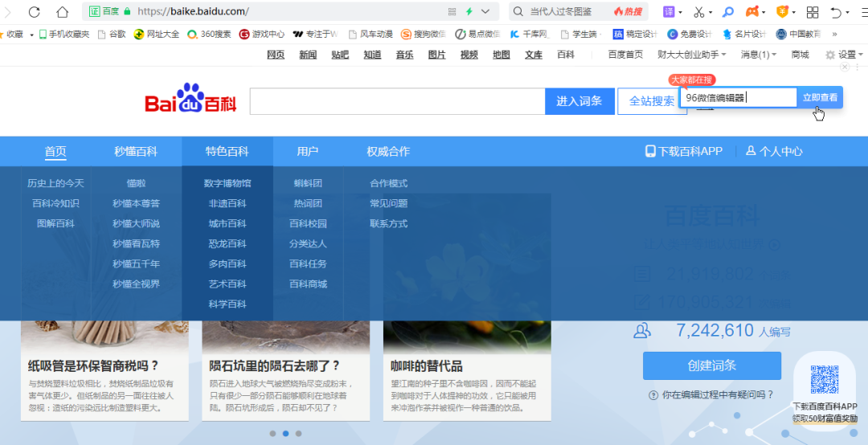Viewport: 868px width, 445px height.
Task: Open the 名片设计 bookmark
Action: pos(744,35)
